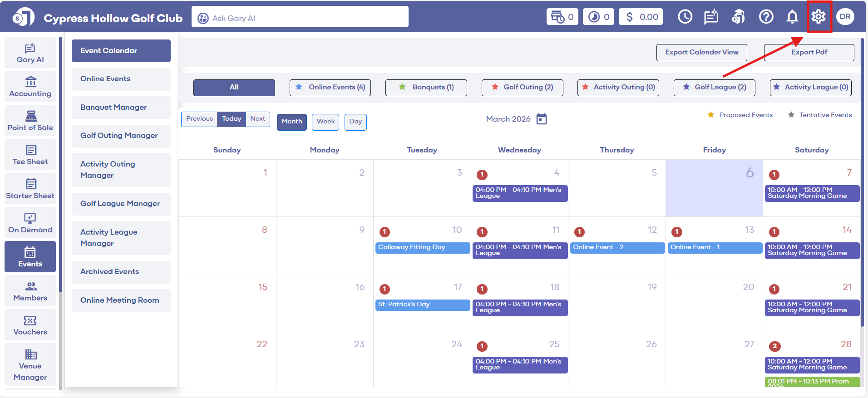Toggle the Online Events (4) filter
Image resolution: width=868 pixels, height=398 pixels.
click(330, 87)
